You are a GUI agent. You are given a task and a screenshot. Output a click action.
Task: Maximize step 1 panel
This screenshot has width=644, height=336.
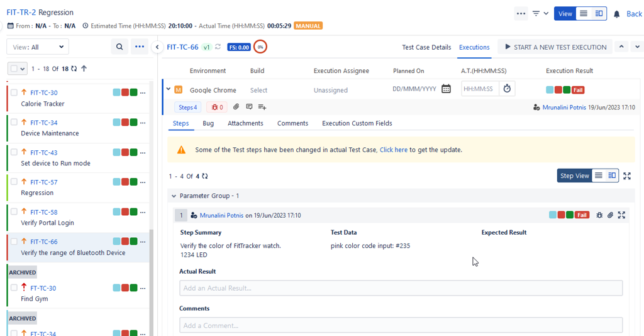[x=621, y=215]
